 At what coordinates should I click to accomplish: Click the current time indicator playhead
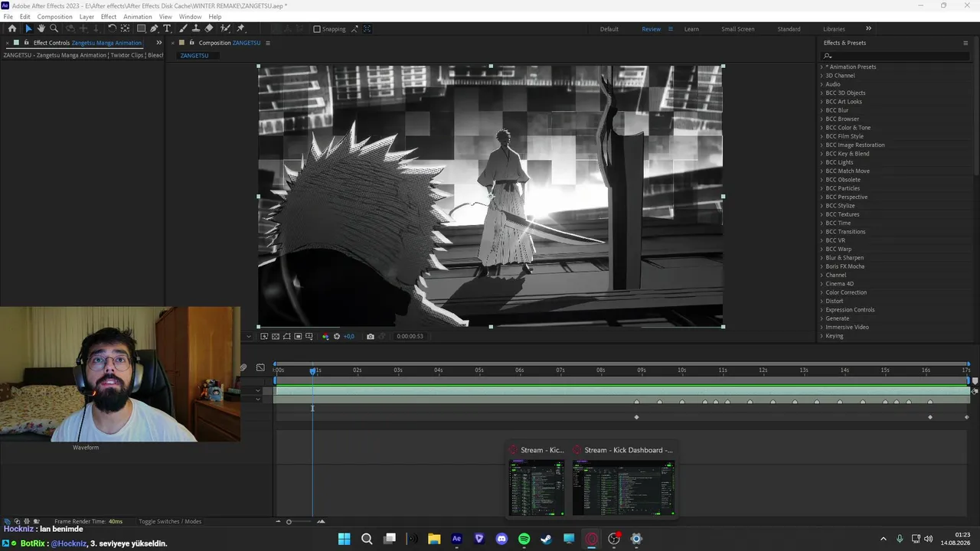point(312,370)
